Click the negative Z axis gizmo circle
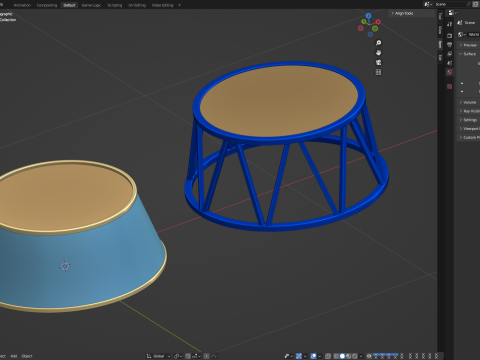Image resolution: width=480 pixels, height=360 pixels. pyautogui.click(x=370, y=34)
